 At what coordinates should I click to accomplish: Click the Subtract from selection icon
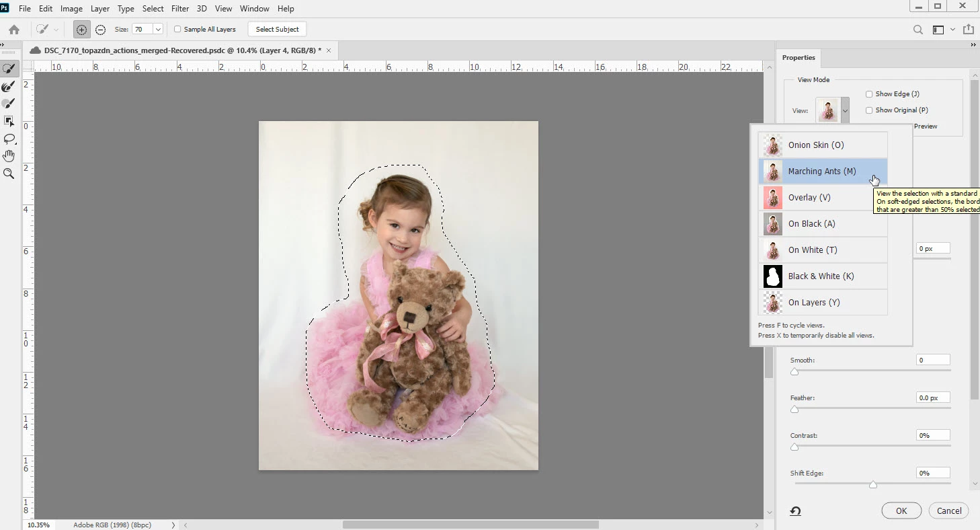click(x=100, y=30)
